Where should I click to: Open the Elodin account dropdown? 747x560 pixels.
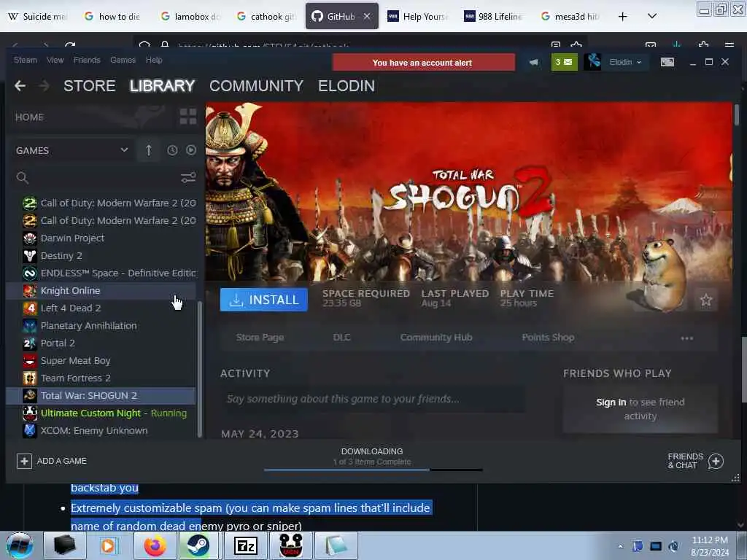625,62
